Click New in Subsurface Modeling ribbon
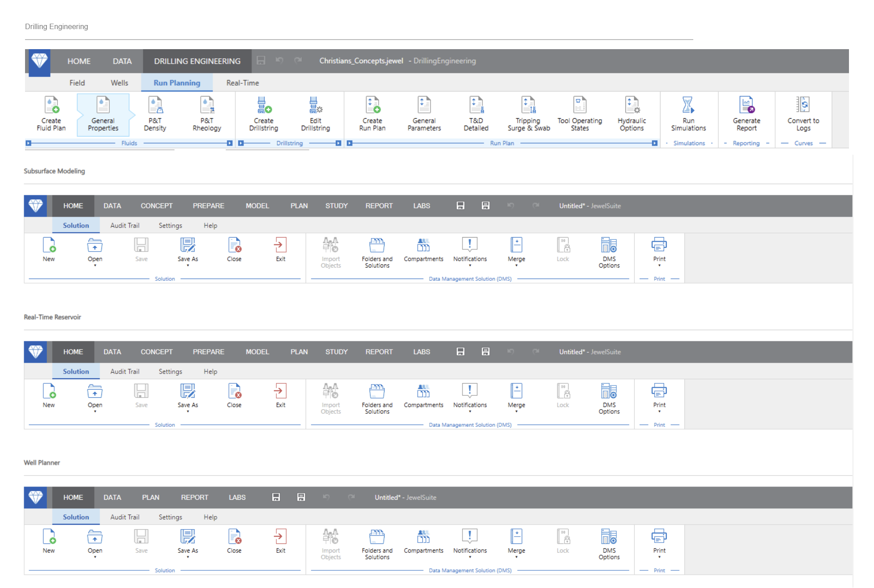The image size is (874, 588). coord(49,249)
